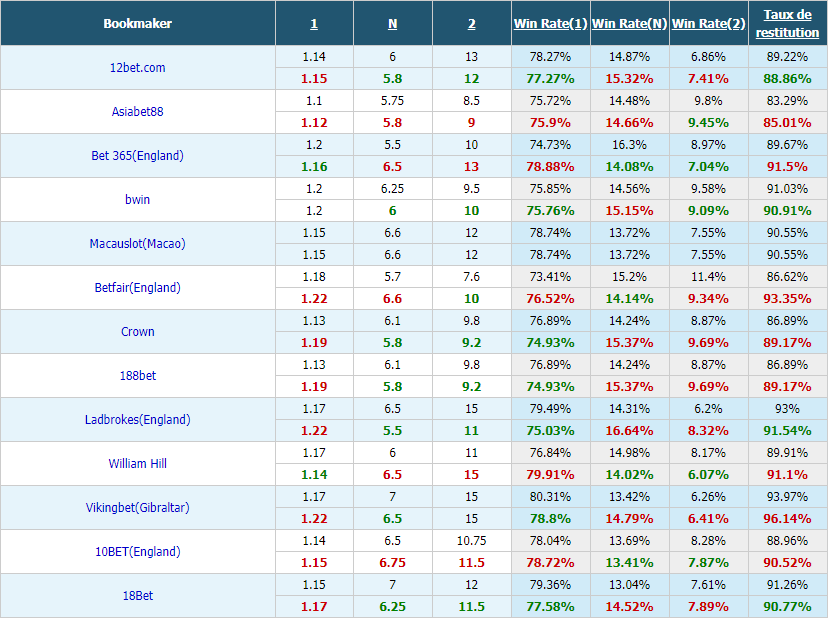Open the 10BET(England) link
This screenshot has width=828, height=618.
click(x=137, y=551)
